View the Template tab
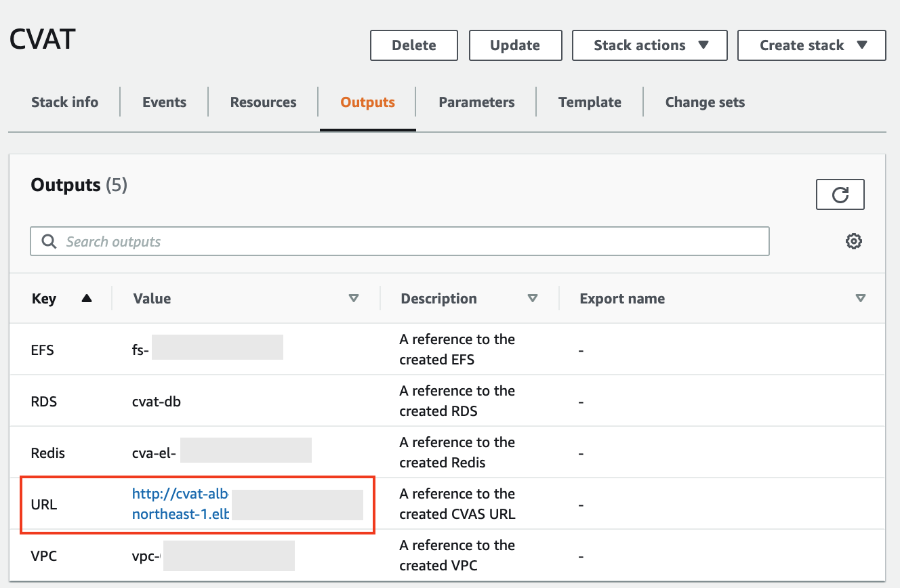 point(590,102)
